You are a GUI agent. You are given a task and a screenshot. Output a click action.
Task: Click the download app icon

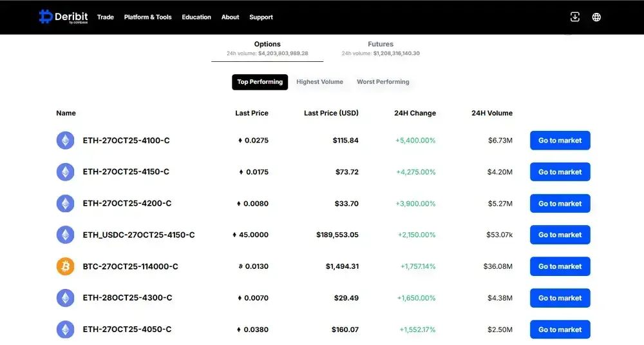coord(575,17)
